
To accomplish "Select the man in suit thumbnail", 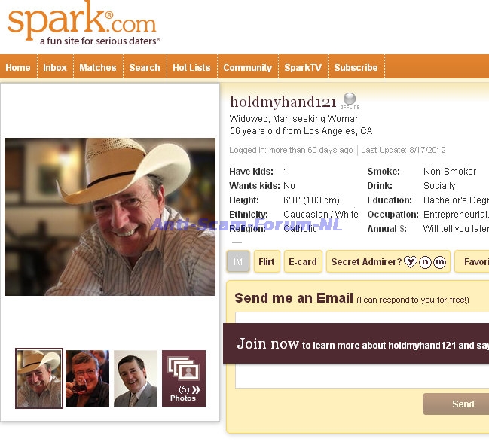I will tap(136, 378).
